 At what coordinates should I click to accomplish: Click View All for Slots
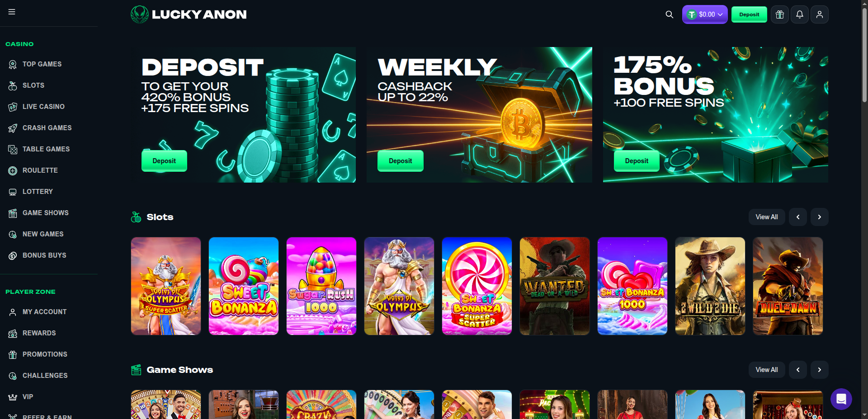pos(767,217)
